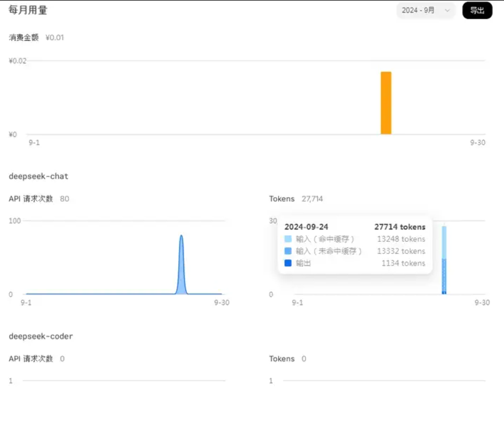Click the deepseek-coder section title
The width and height of the screenshot is (504, 435).
tap(41, 336)
